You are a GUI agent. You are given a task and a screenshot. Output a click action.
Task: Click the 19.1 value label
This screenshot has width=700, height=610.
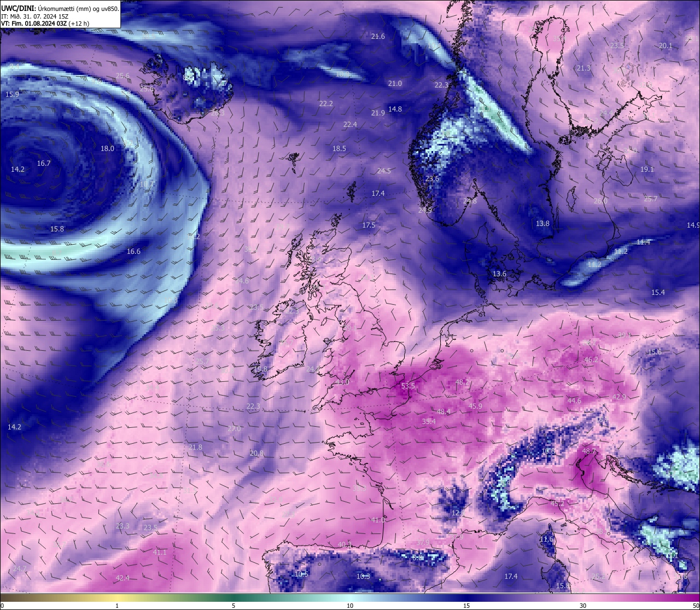[647, 170]
